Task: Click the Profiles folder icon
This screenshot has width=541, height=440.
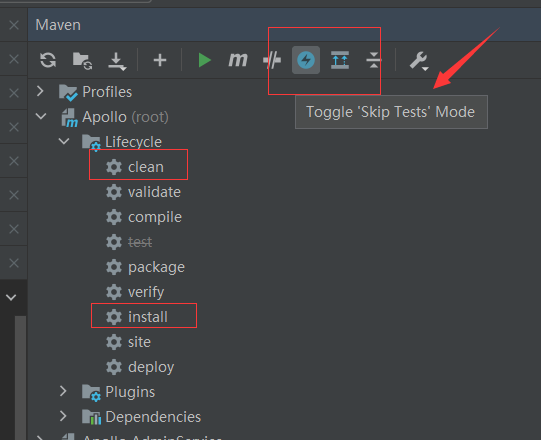Action: (68, 92)
